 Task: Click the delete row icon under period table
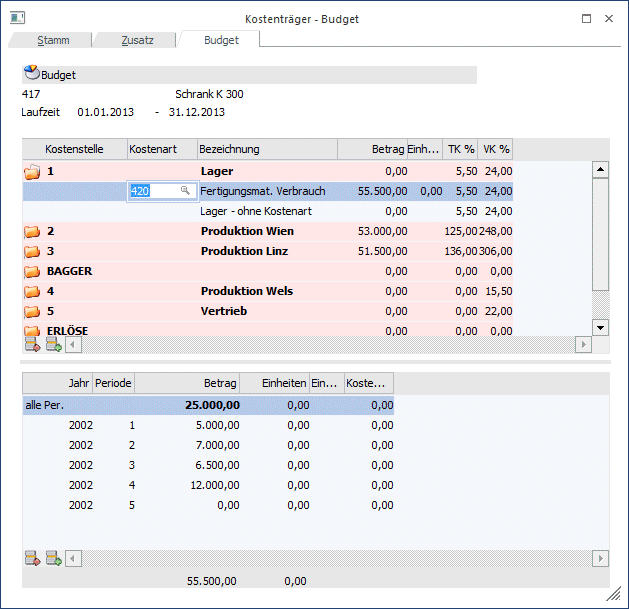coord(32,558)
